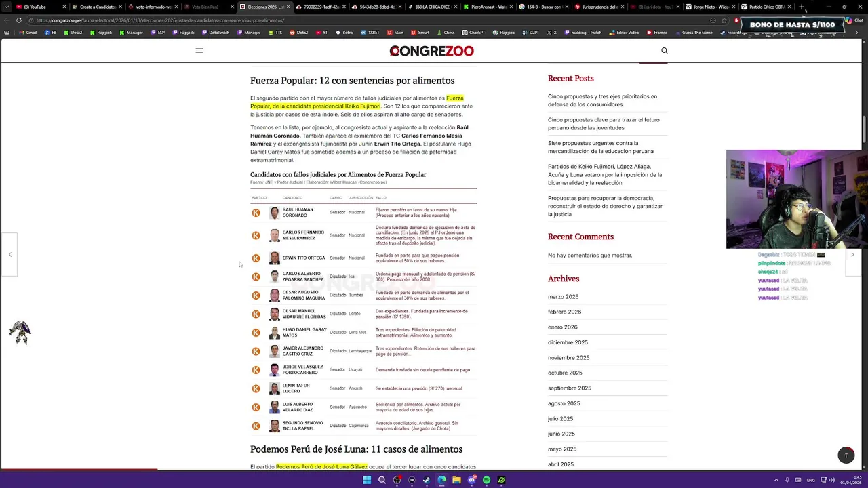
Task: Click the reload page icon
Action: 18,20
